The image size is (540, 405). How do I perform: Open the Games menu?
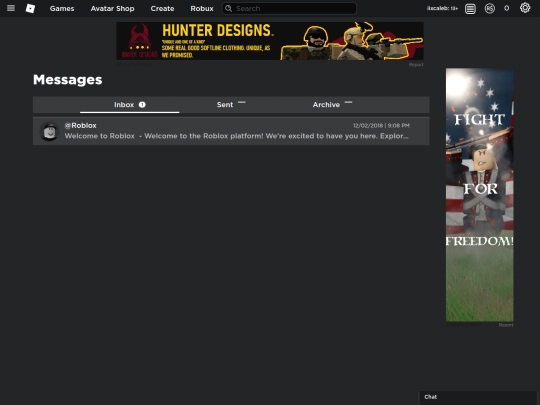click(62, 9)
